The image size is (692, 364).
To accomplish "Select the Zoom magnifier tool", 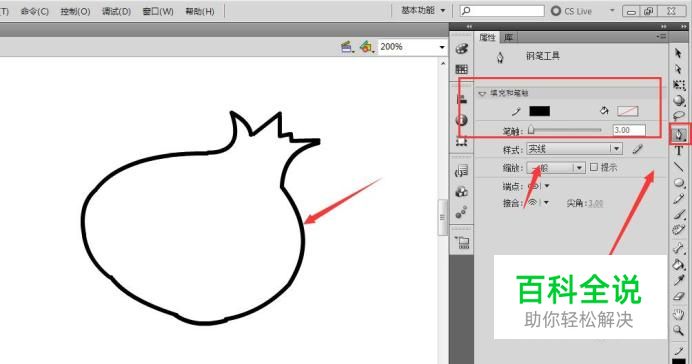I will pos(679,330).
